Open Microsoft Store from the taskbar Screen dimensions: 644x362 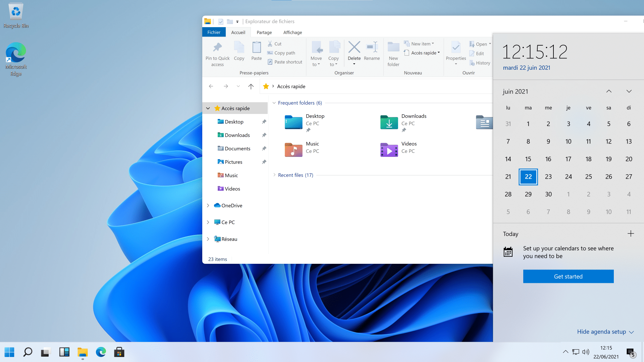coord(119,352)
